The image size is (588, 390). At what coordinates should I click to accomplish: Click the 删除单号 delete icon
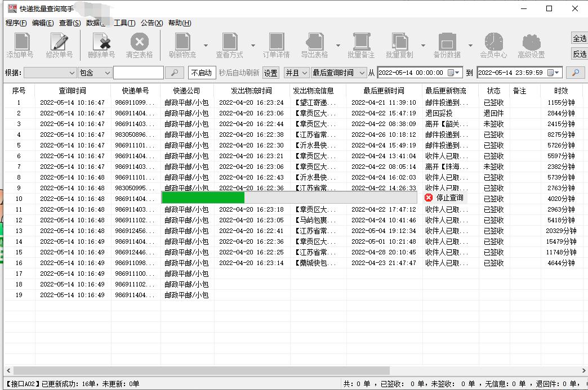coord(100,45)
